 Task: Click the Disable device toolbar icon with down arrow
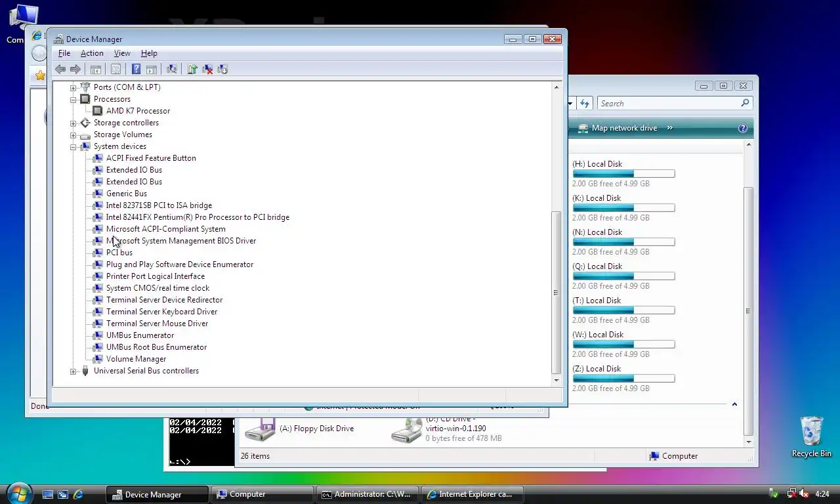point(222,69)
